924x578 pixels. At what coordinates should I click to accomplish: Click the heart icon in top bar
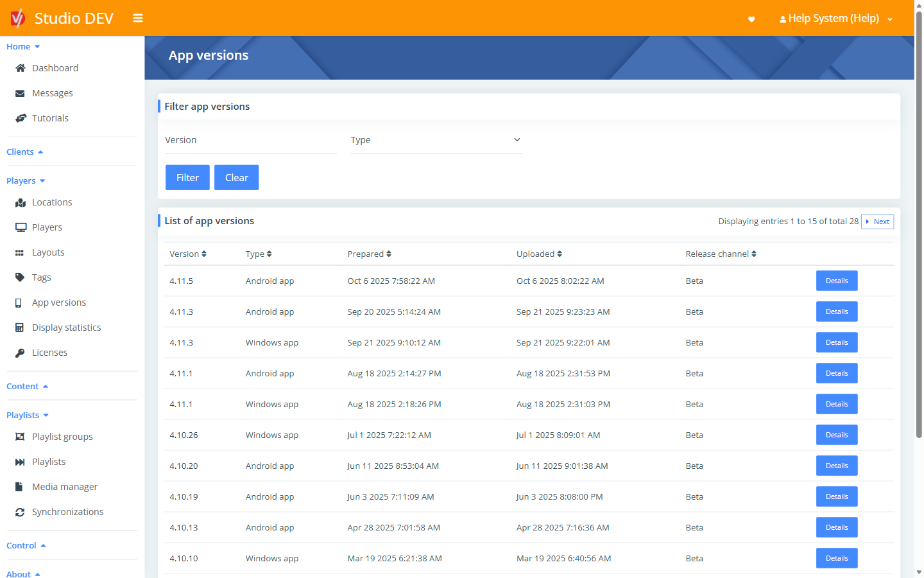click(x=751, y=19)
